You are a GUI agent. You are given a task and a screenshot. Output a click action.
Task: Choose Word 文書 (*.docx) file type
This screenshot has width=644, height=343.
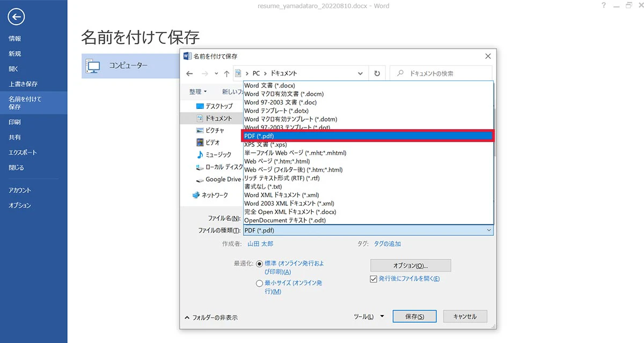pyautogui.click(x=368, y=85)
